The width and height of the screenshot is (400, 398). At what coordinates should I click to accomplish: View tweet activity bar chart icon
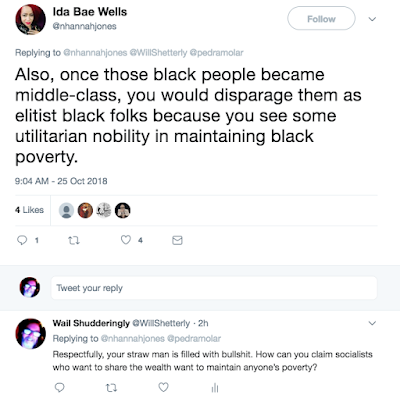pyautogui.click(x=215, y=388)
